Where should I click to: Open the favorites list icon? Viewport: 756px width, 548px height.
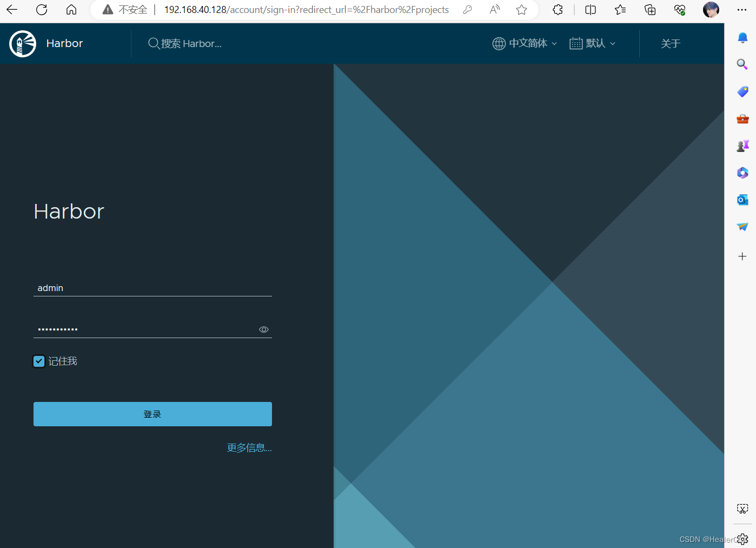(x=620, y=10)
